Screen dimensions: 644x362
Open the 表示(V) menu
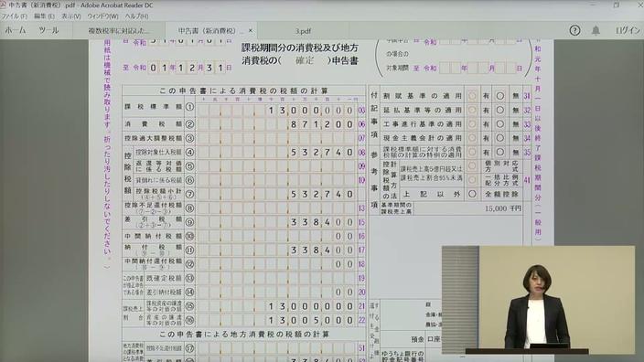point(71,16)
